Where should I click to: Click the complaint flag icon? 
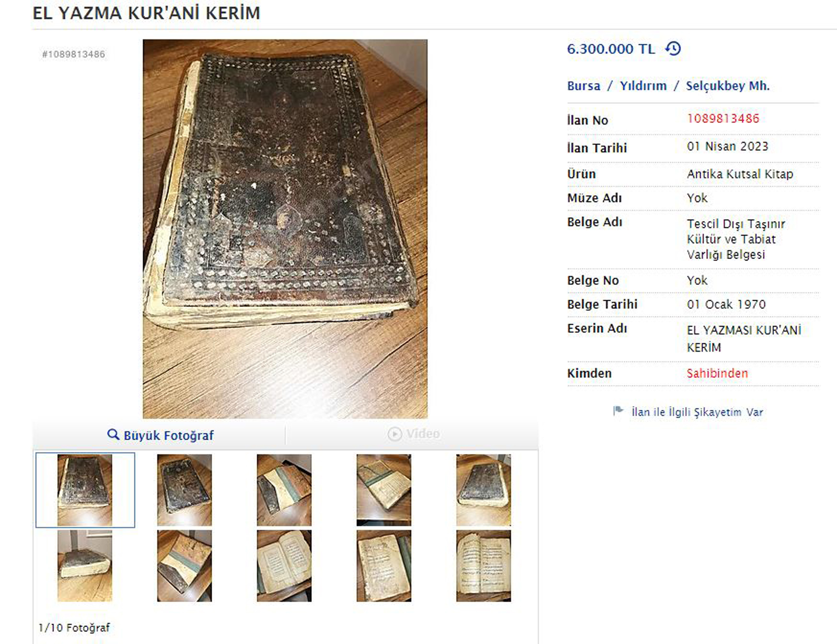pos(618,411)
